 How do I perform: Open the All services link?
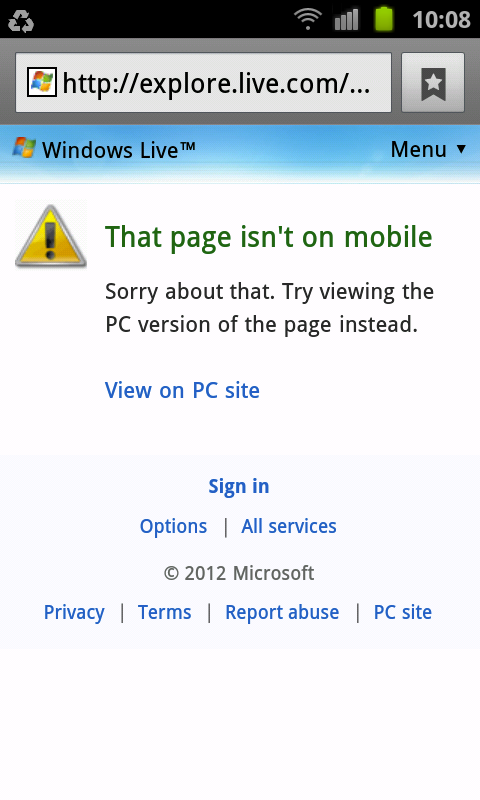click(289, 526)
